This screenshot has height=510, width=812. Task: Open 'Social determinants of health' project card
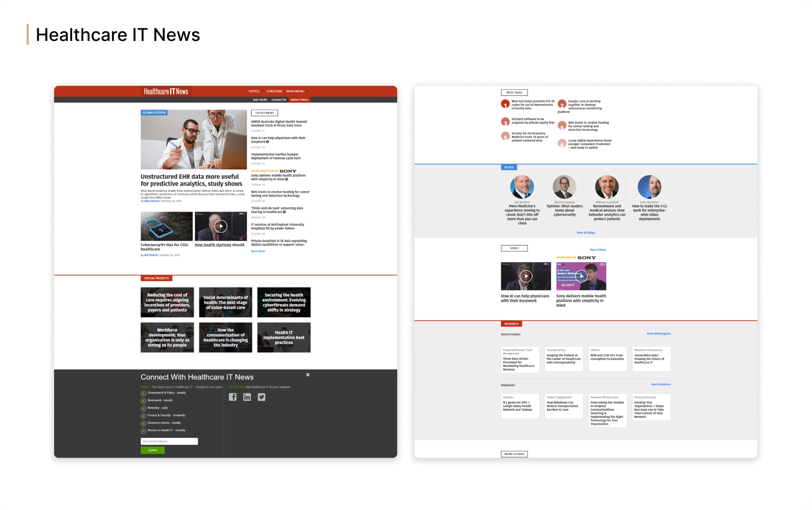click(x=226, y=302)
